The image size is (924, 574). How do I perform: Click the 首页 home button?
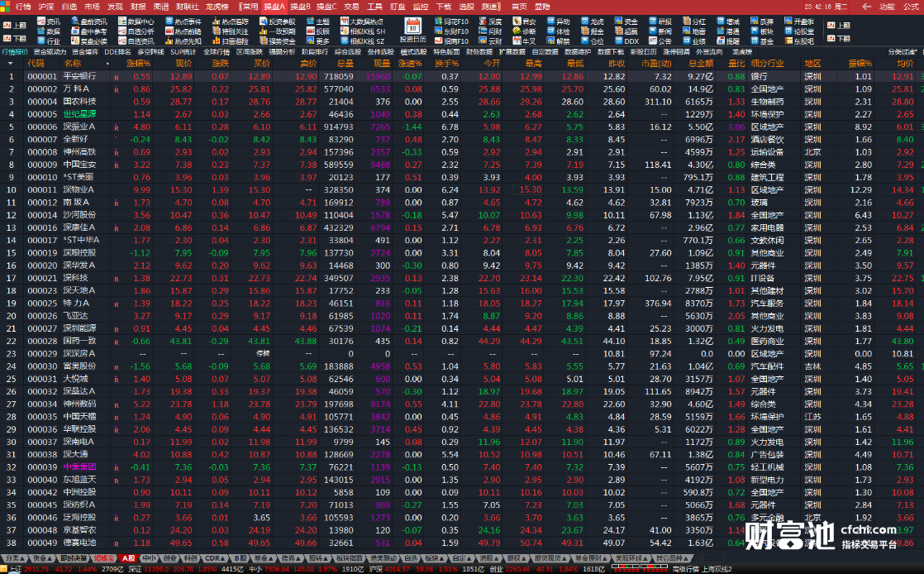[519, 7]
